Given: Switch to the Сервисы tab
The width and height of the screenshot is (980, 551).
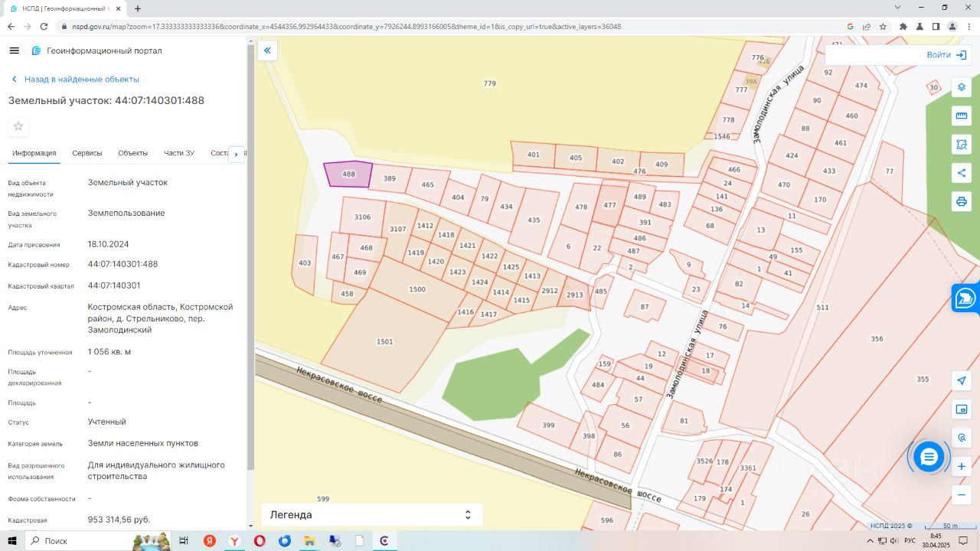Looking at the screenshot, I should (87, 153).
